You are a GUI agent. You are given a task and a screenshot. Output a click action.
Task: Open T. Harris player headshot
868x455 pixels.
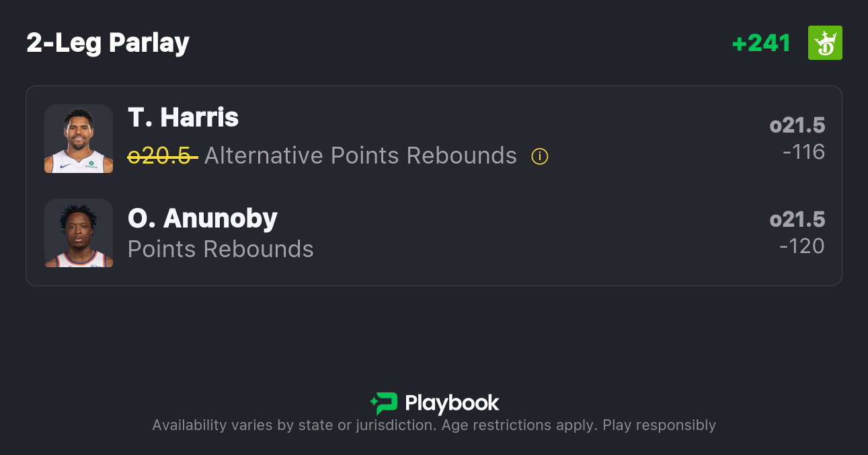pyautogui.click(x=79, y=139)
